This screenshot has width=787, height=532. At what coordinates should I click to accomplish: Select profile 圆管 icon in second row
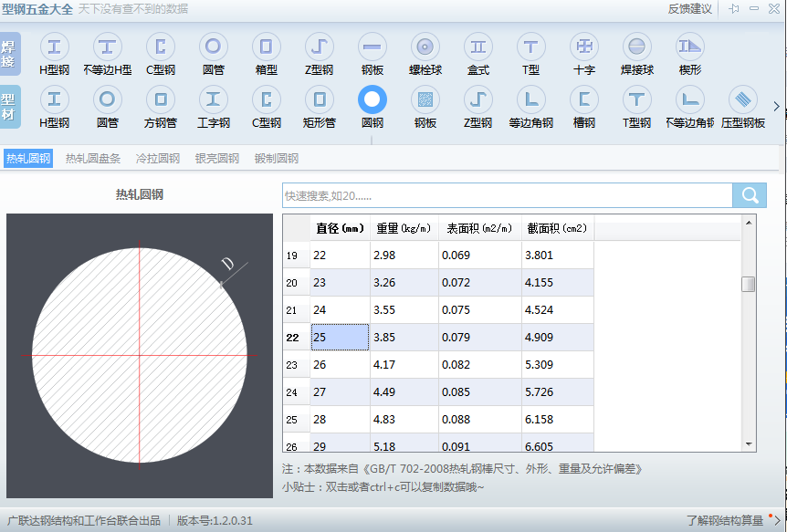tap(108, 99)
